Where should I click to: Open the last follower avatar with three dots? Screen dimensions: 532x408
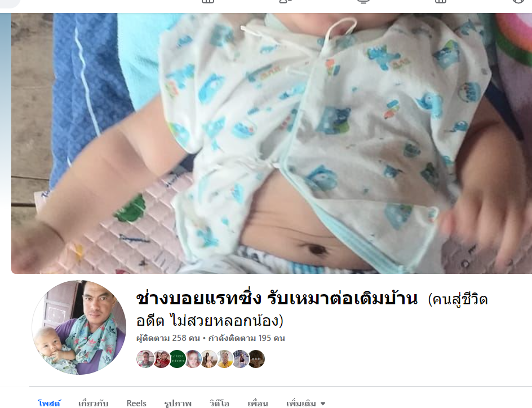(256, 359)
